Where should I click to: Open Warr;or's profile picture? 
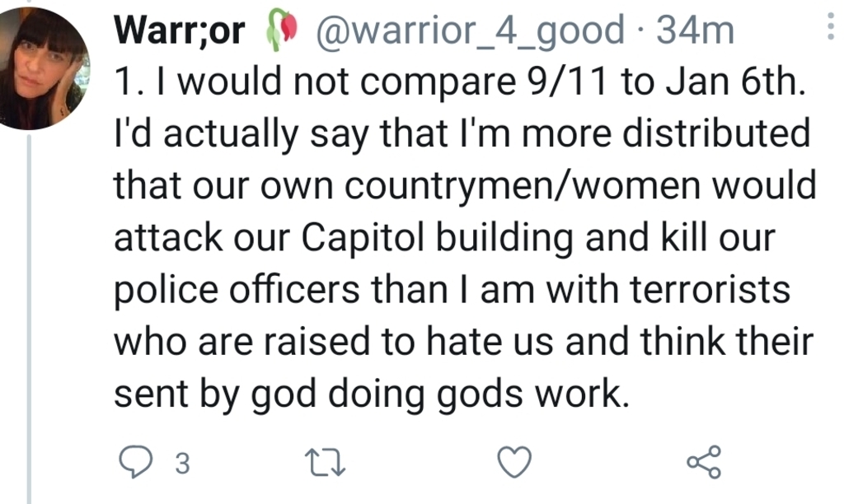click(44, 68)
